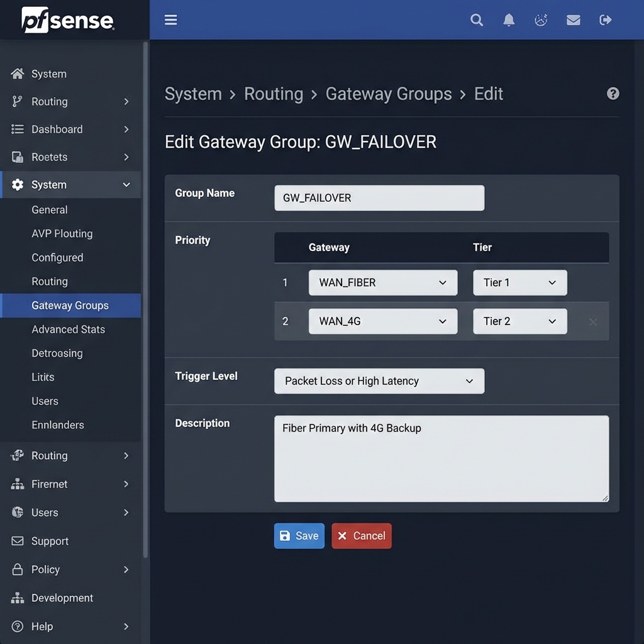Viewport: 644px width, 644px height.
Task: Click the envelope mail icon
Action: (x=573, y=20)
